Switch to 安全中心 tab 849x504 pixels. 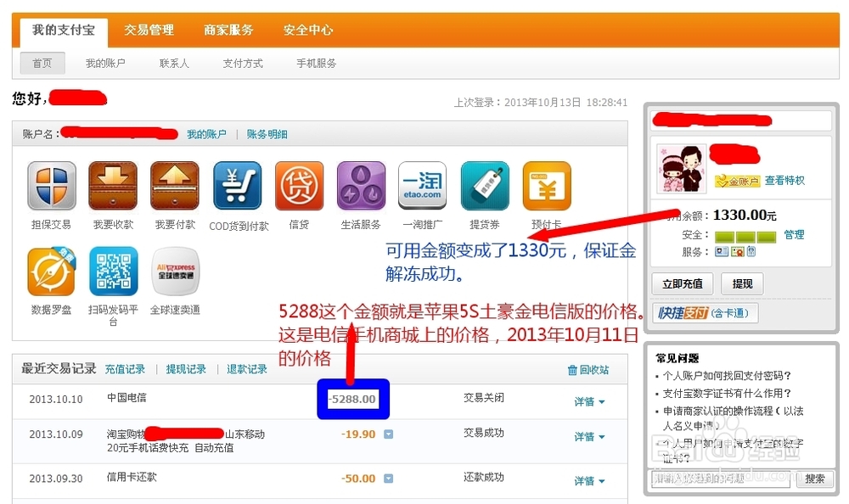pos(308,31)
